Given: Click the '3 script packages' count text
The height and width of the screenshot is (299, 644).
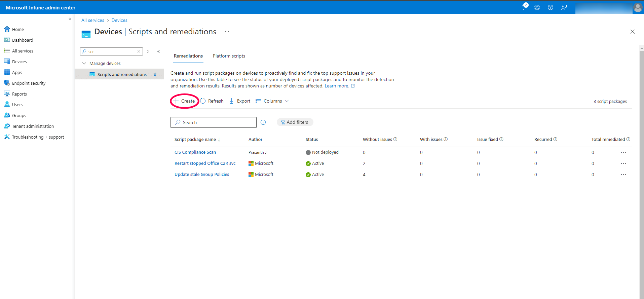Looking at the screenshot, I should click(x=610, y=101).
